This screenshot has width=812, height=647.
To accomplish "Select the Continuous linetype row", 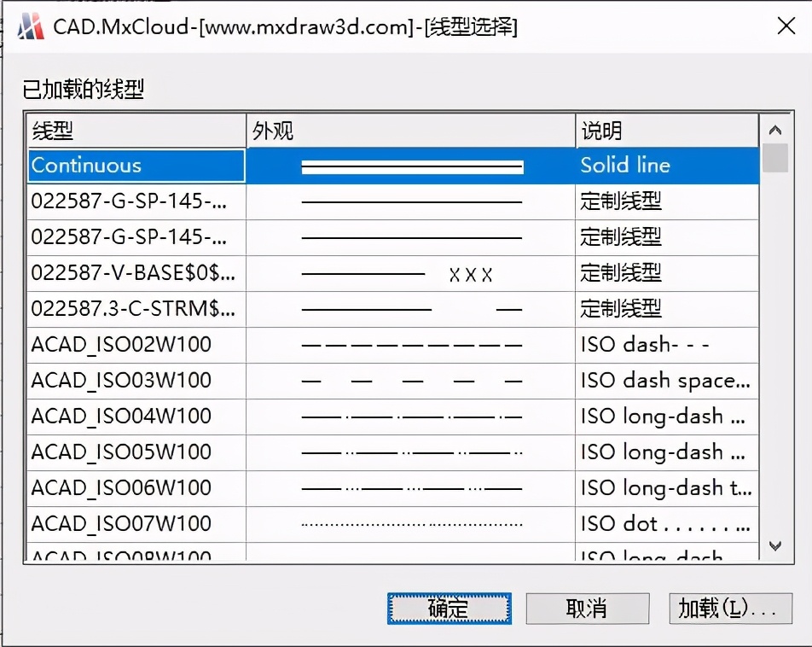I will (x=136, y=165).
